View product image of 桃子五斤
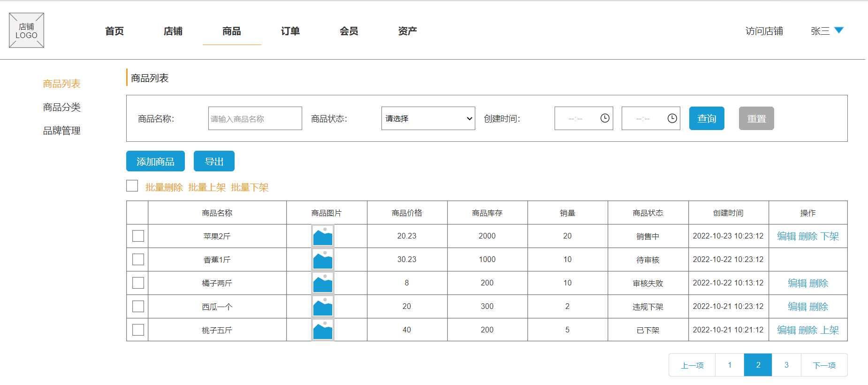This screenshot has width=868, height=385. coord(323,330)
